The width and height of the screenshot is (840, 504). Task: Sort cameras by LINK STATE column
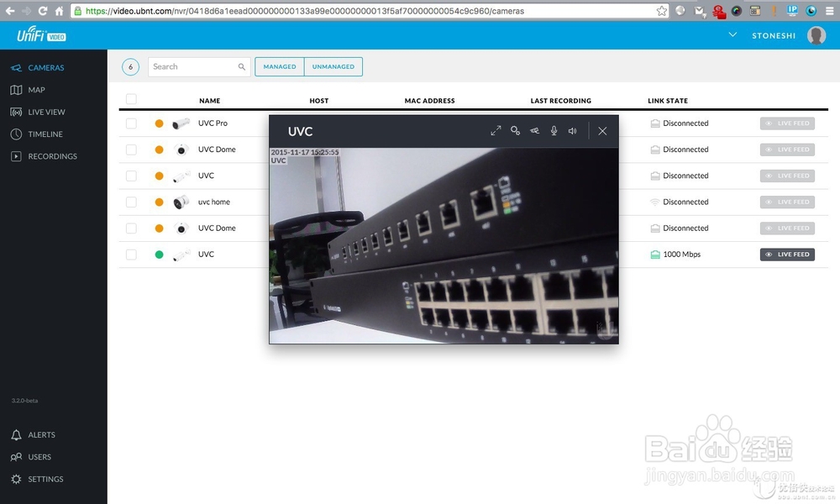point(668,101)
